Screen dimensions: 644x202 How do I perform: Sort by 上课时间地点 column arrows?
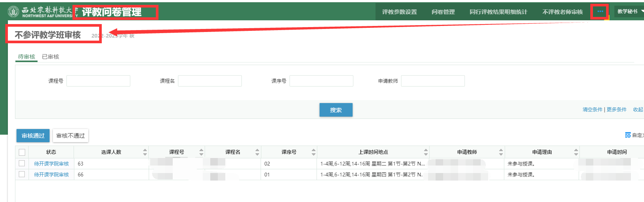click(x=426, y=152)
